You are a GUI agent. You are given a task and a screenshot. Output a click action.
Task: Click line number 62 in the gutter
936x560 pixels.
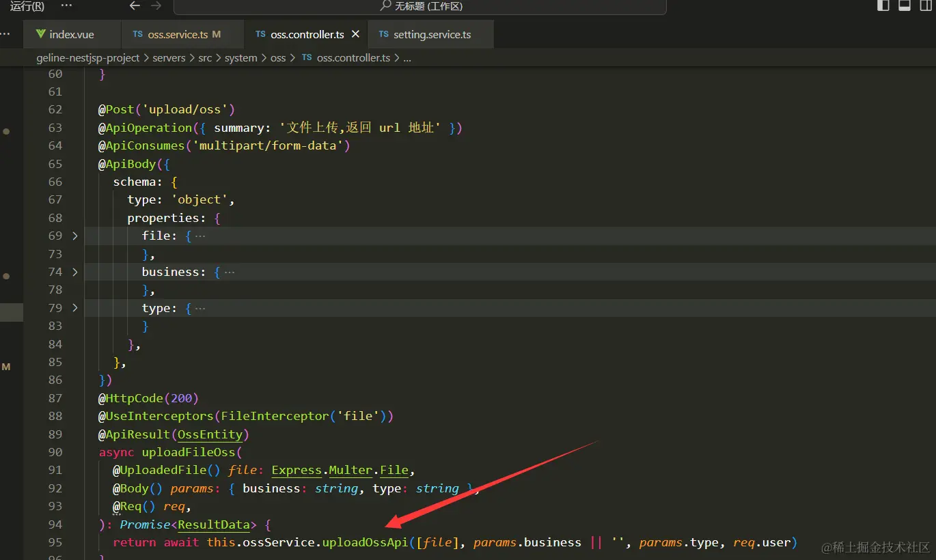(55, 109)
